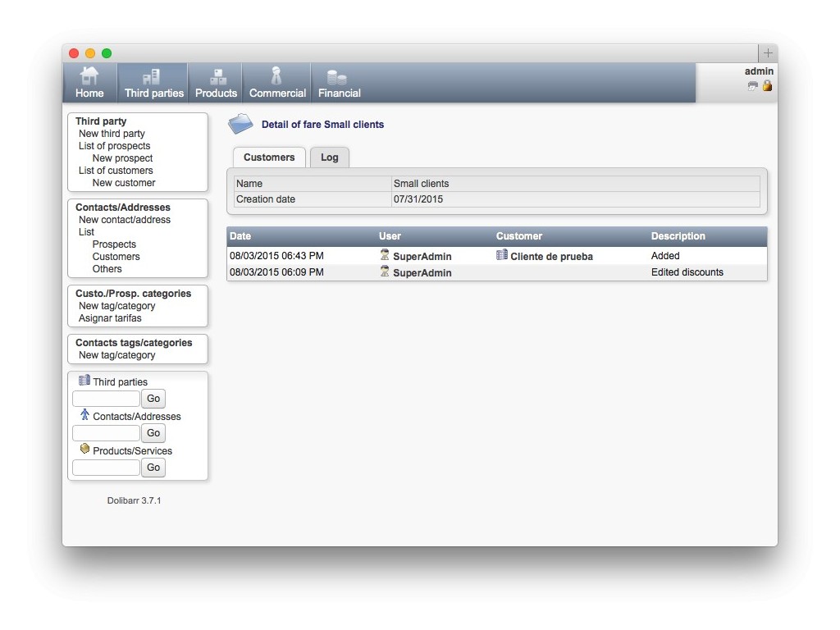
Task: Open the Asignar tarifas link
Action: click(110, 318)
